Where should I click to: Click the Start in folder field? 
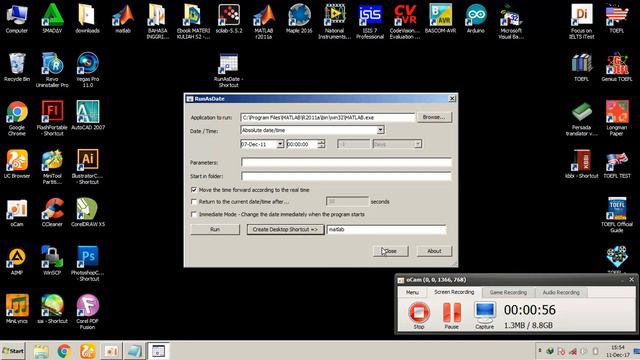point(346,176)
